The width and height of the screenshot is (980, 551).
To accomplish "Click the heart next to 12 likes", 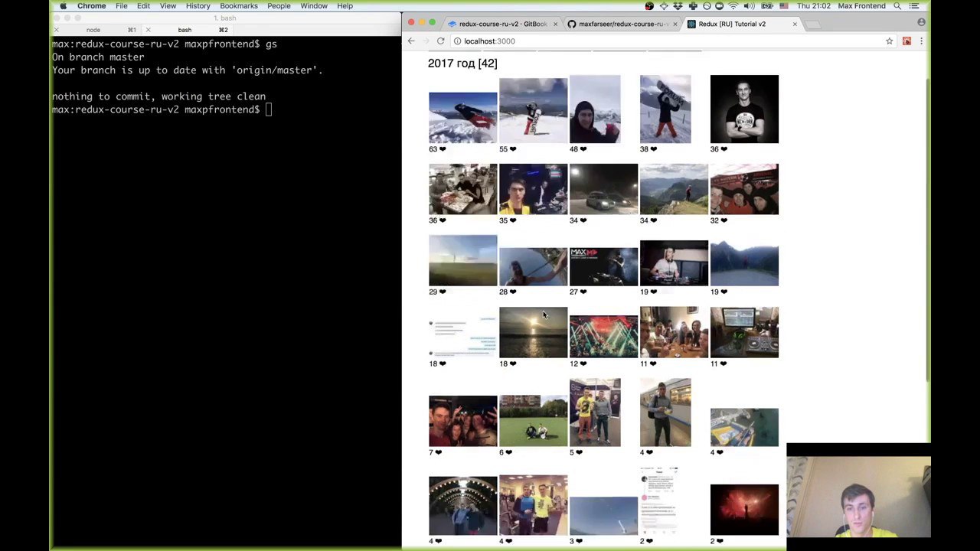I will 583,364.
